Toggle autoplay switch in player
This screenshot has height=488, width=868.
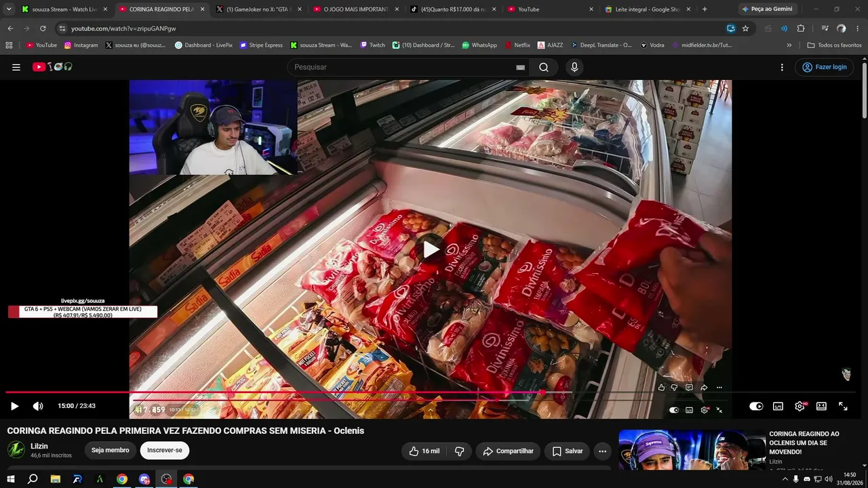point(756,406)
